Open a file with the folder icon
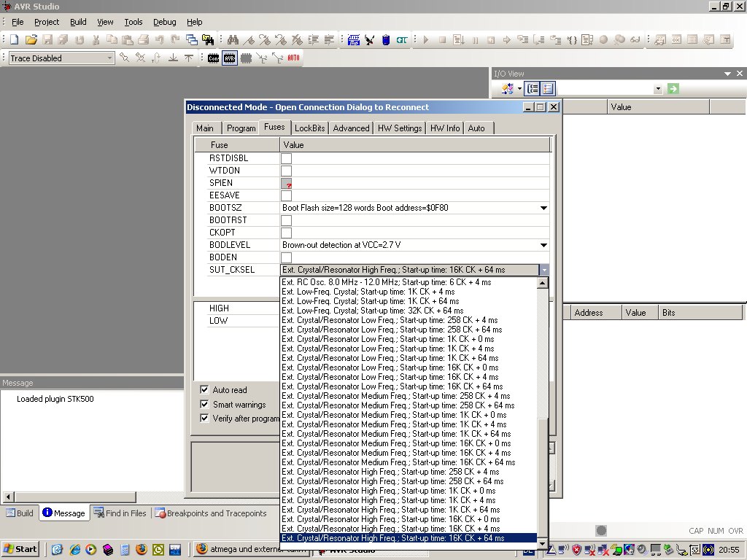Image resolution: width=747 pixels, height=560 pixels. (31, 40)
